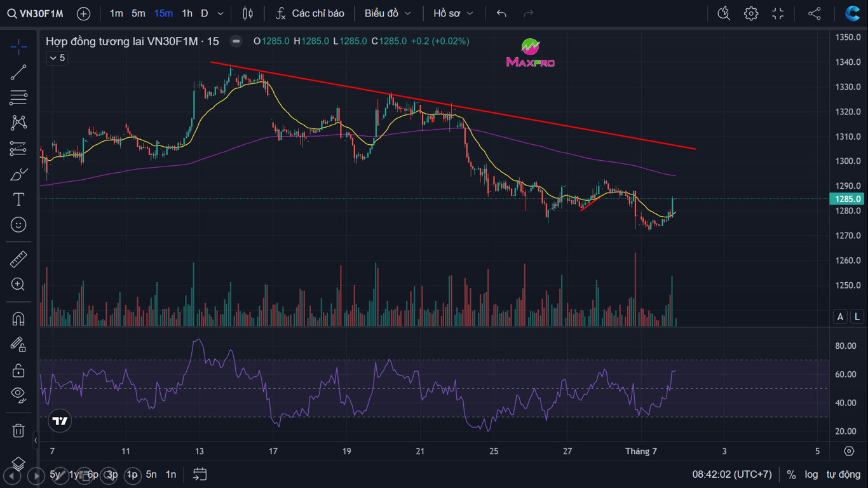Open the Biểu đồ dropdown menu
868x488 pixels.
(388, 13)
